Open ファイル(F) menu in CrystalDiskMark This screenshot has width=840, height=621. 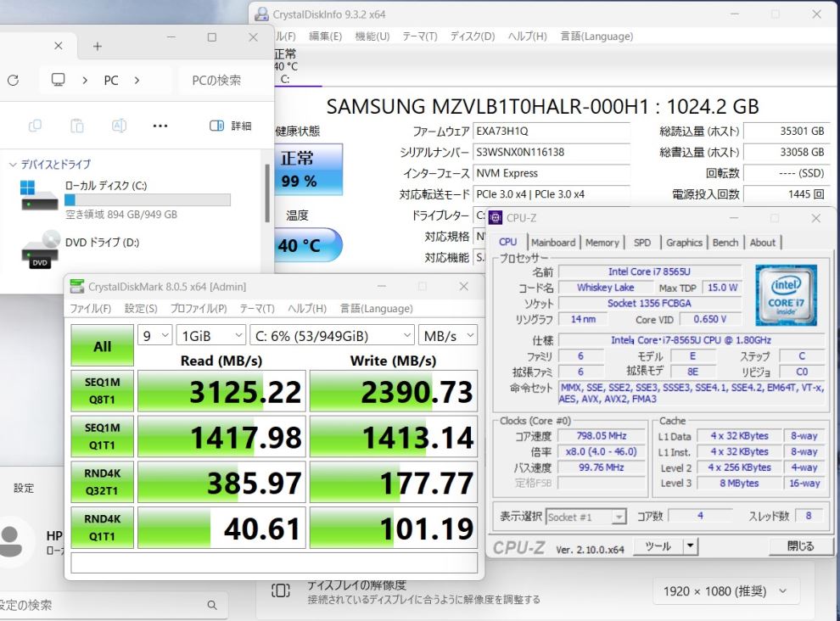pyautogui.click(x=91, y=309)
